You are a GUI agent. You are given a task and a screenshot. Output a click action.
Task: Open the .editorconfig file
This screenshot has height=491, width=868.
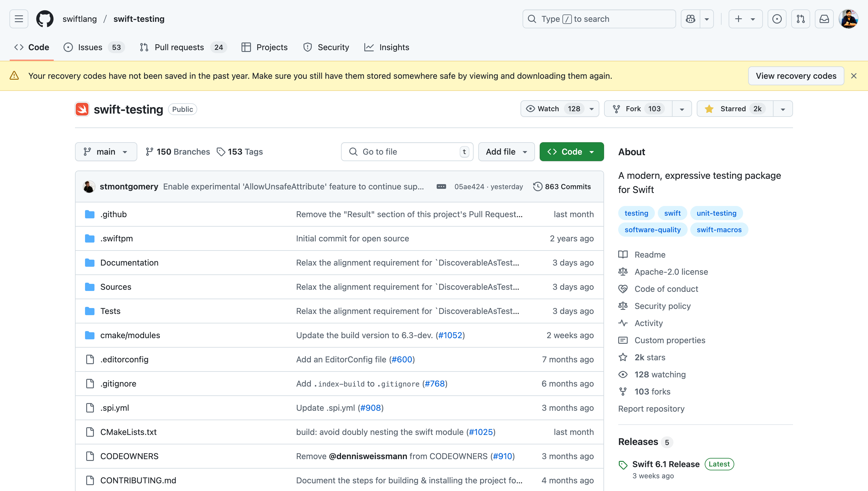click(124, 359)
